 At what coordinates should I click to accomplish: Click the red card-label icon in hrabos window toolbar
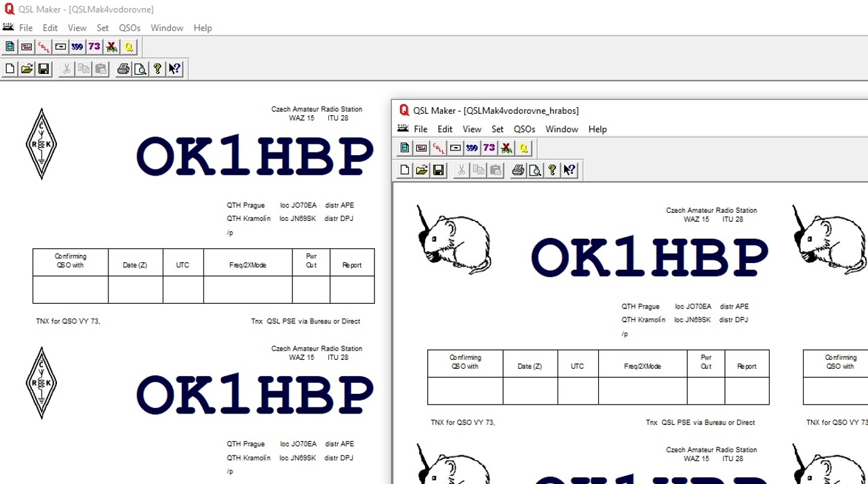click(x=421, y=148)
